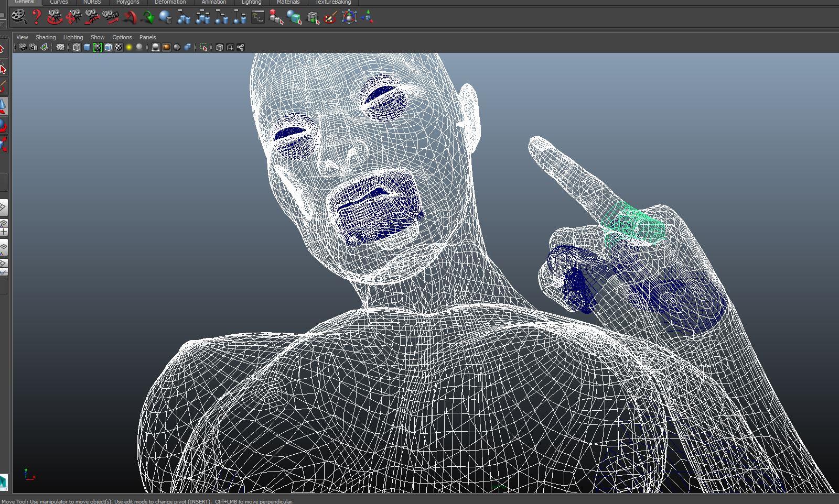Switch to the General shelf tab
The image size is (839, 504).
[x=24, y=2]
